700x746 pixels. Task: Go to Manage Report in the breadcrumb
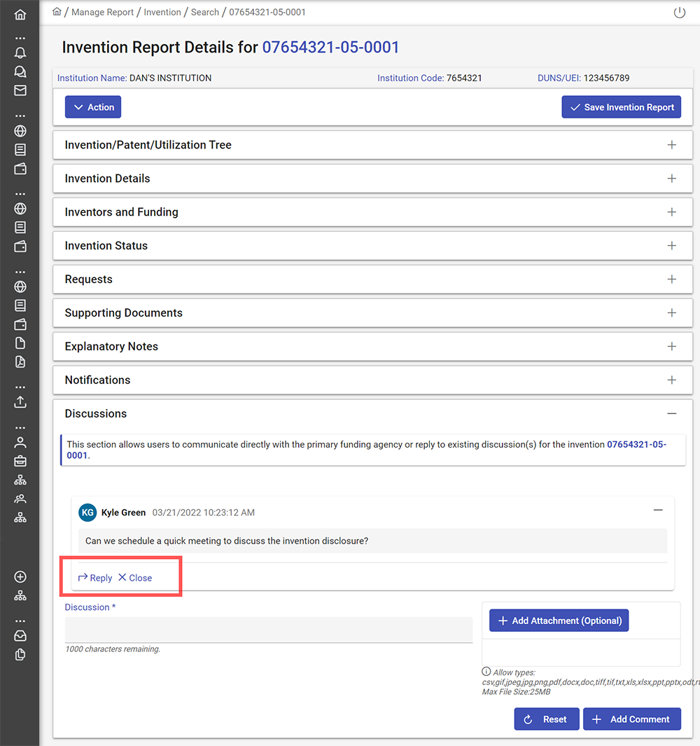click(x=102, y=12)
